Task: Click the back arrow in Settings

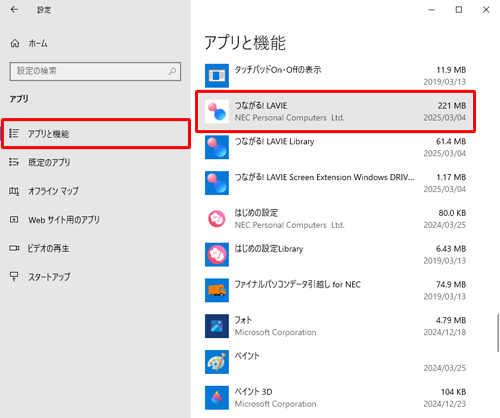Action: tap(14, 10)
